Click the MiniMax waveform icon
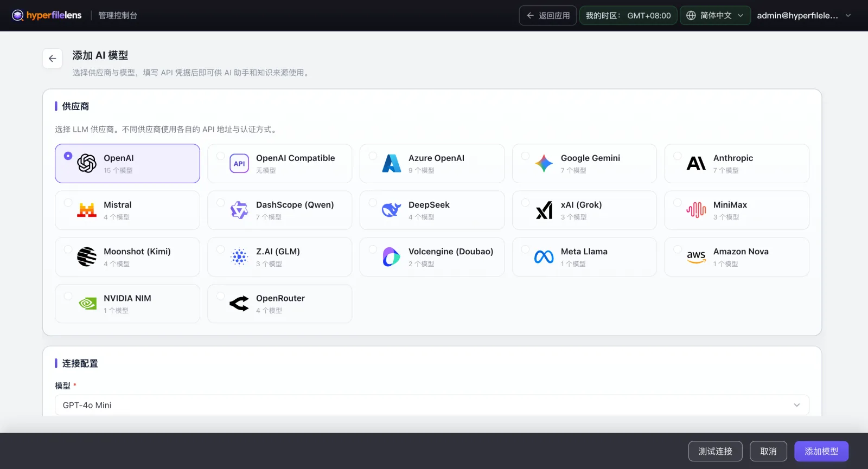Viewport: 868px width, 469px height. click(x=697, y=210)
